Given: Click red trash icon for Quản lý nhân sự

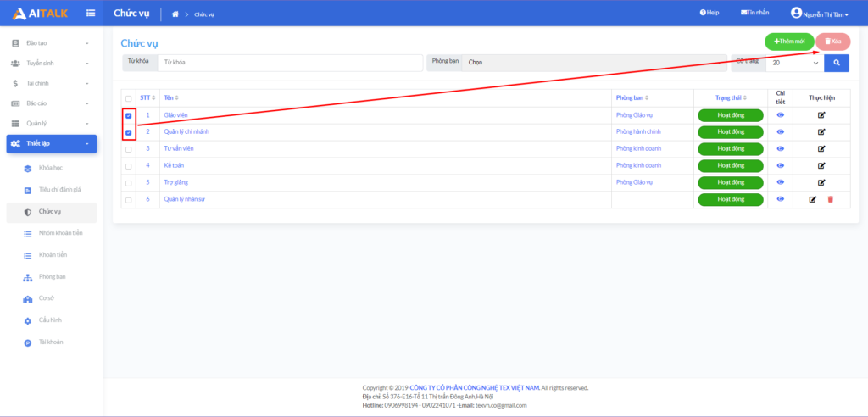Looking at the screenshot, I should coord(831,199).
